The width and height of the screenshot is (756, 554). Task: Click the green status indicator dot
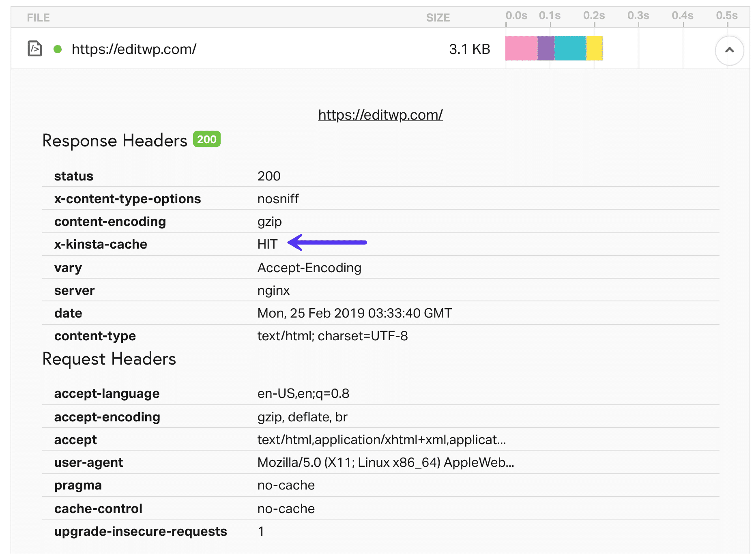(x=58, y=49)
